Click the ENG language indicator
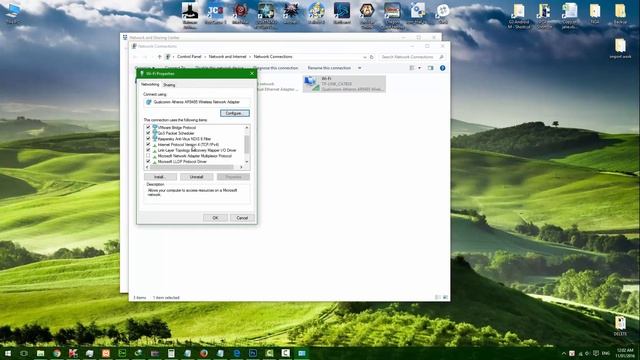The image size is (640, 360). coord(606,353)
